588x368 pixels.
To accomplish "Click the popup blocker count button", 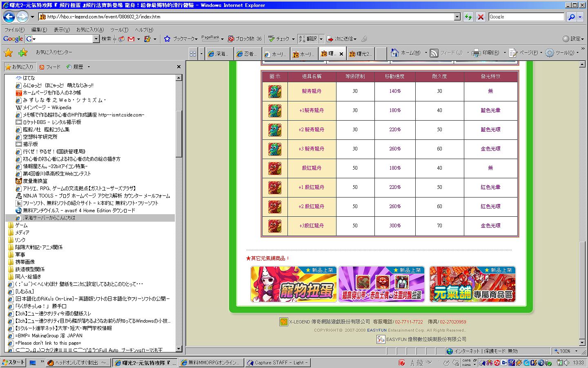I will [x=245, y=39].
